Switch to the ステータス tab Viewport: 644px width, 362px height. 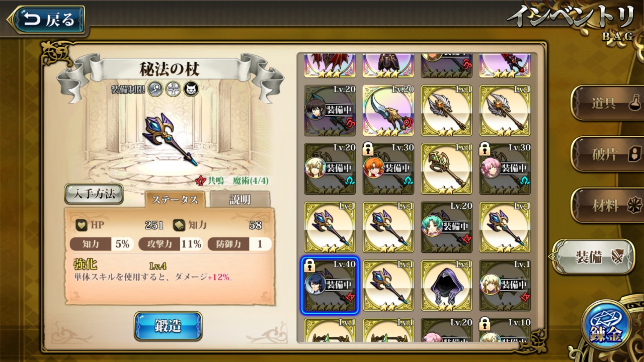(175, 200)
